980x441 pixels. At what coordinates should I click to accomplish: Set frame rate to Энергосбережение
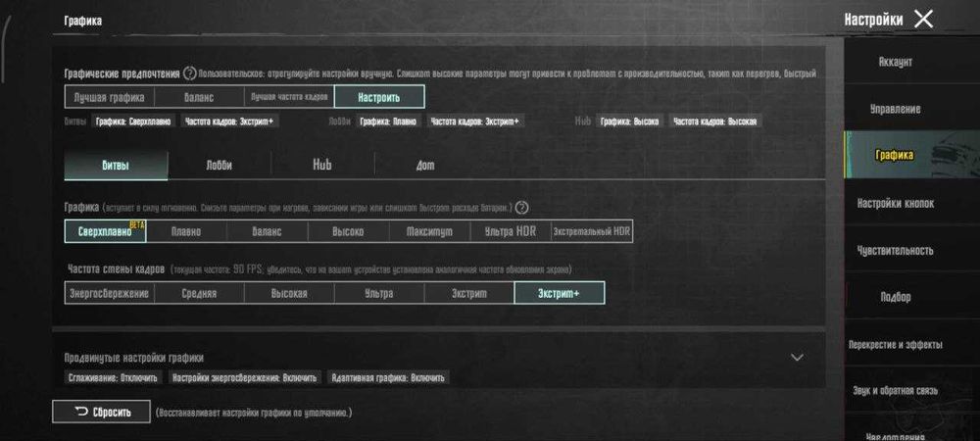(110, 293)
